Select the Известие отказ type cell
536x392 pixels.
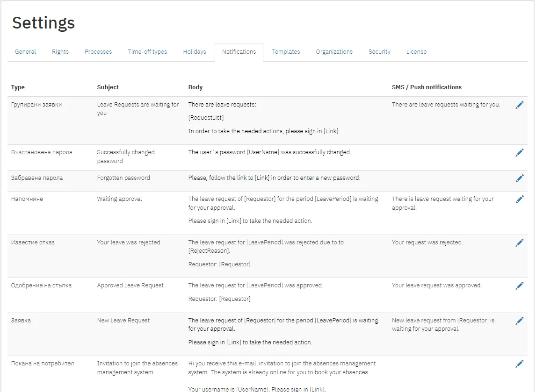33,242
